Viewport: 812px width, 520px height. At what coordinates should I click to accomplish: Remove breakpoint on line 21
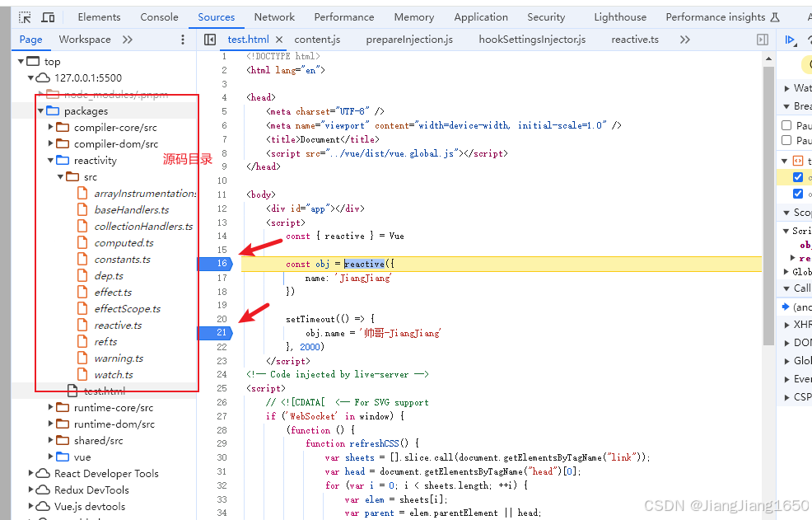point(216,332)
